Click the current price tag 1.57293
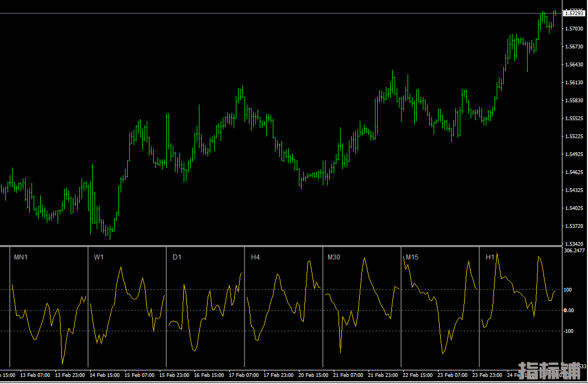 pyautogui.click(x=574, y=13)
